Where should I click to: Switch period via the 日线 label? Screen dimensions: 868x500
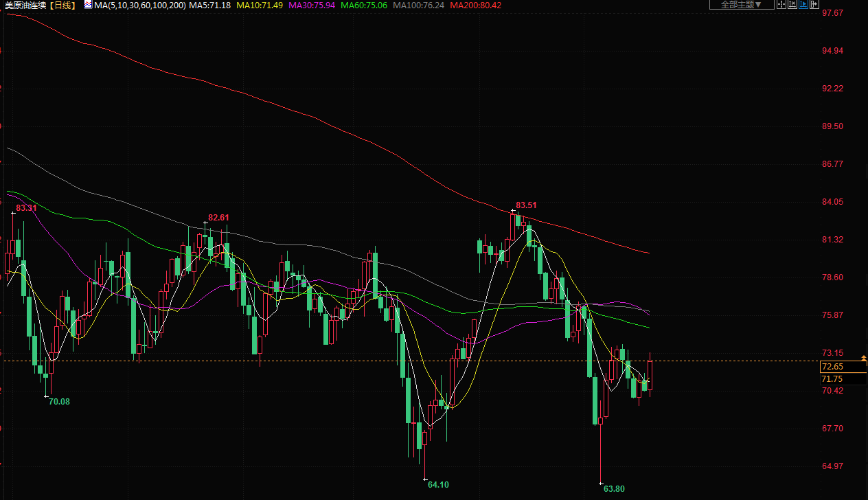coord(64,5)
